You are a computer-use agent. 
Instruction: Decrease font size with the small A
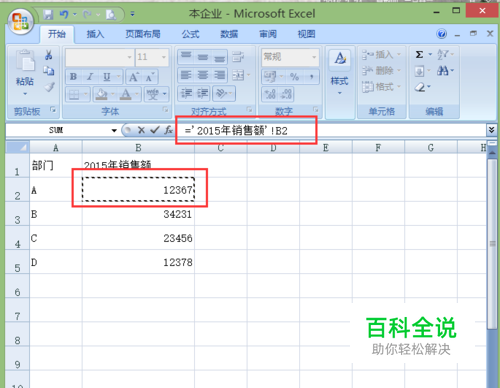coord(150,77)
